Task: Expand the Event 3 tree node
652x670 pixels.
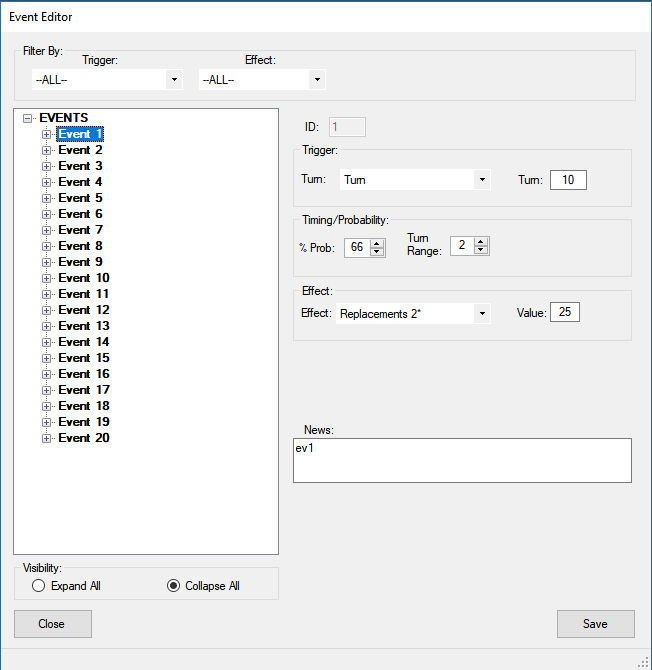Action: point(46,167)
